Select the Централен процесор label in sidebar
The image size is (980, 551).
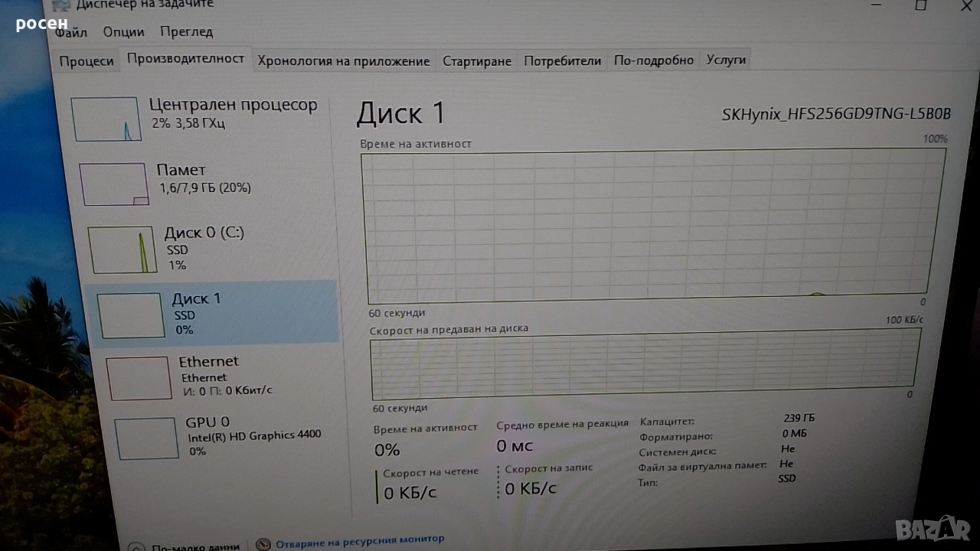click(x=233, y=106)
